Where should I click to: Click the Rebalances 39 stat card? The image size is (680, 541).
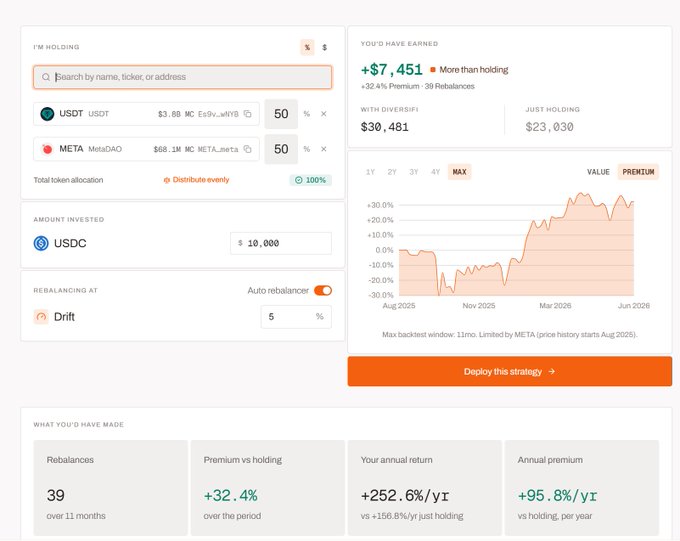click(111, 488)
